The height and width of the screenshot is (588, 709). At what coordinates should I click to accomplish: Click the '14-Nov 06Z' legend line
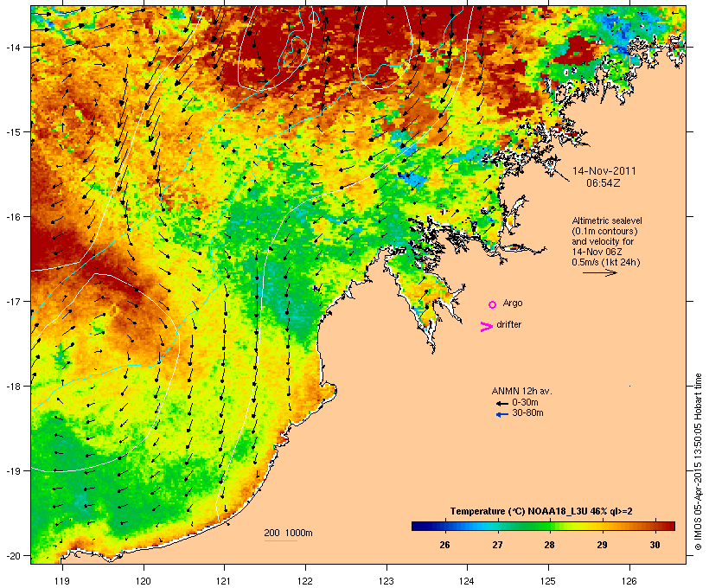point(597,252)
